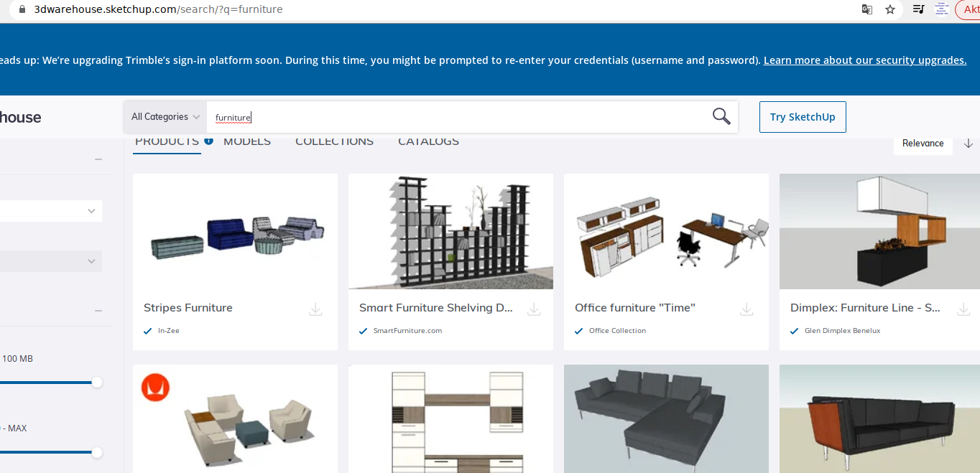Screen dimensions: 980x473
Task: Toggle sort direction arrow
Action: 969,143
